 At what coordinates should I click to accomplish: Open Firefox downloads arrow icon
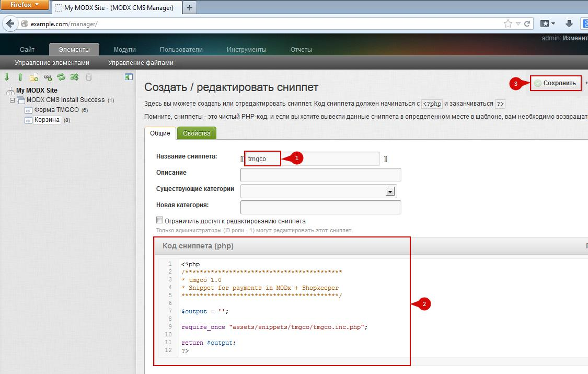coord(569,24)
